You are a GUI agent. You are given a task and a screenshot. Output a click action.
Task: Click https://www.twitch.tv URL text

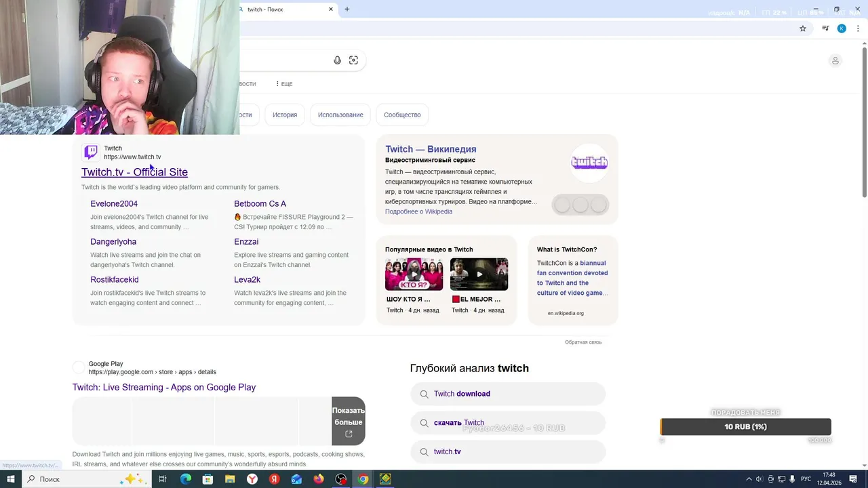tap(132, 157)
